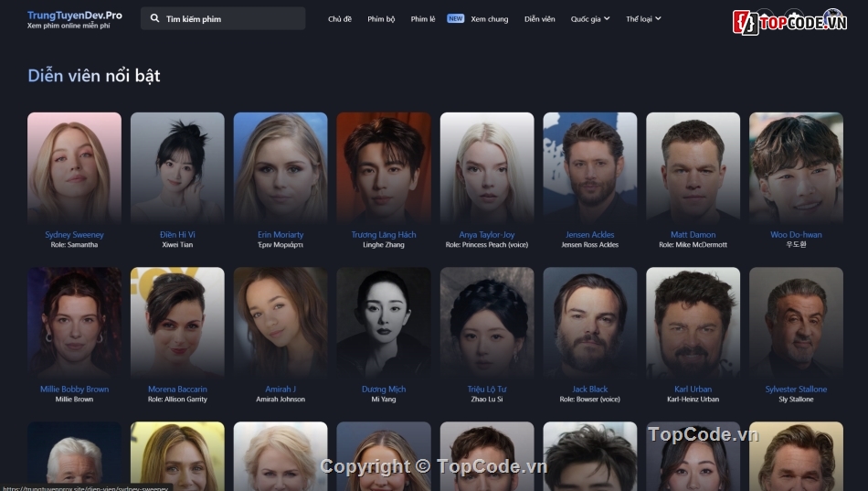Click the Anya Taylor-Joy name link
Viewport: 868px width, 491px height.
(x=487, y=235)
